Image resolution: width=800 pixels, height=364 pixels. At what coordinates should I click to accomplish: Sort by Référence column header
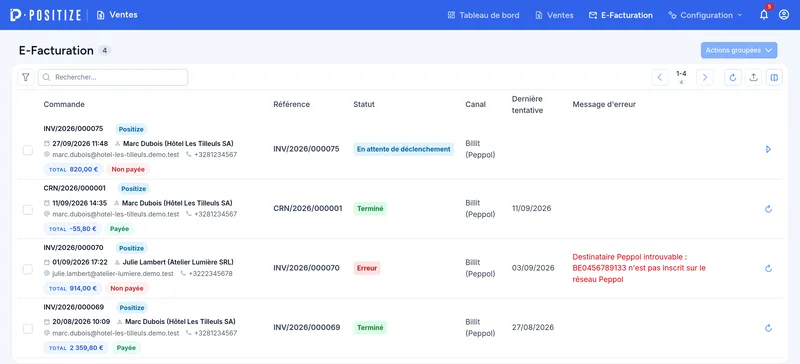click(x=291, y=104)
